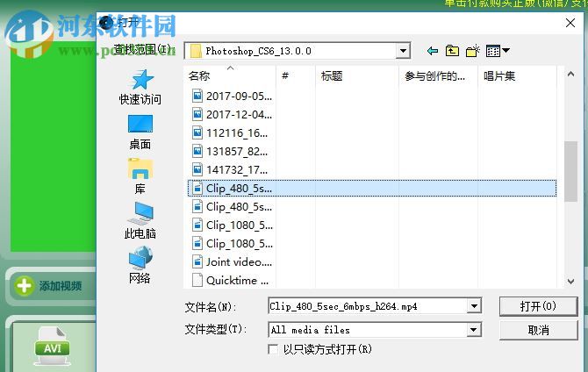Sort by 参与创作的... column header

pos(439,76)
